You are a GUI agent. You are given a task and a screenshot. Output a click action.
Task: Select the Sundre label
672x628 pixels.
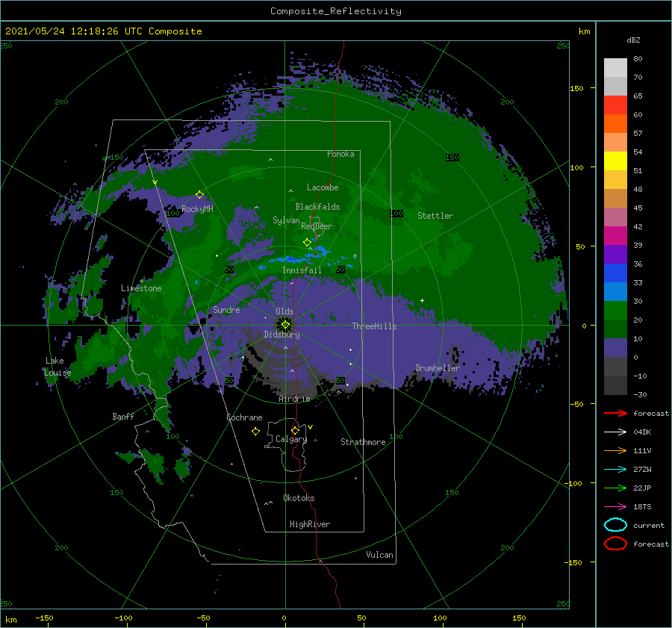click(226, 309)
